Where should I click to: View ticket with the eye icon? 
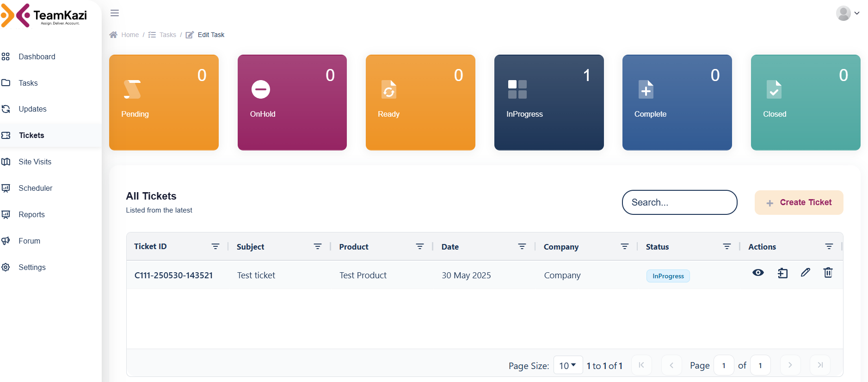758,273
